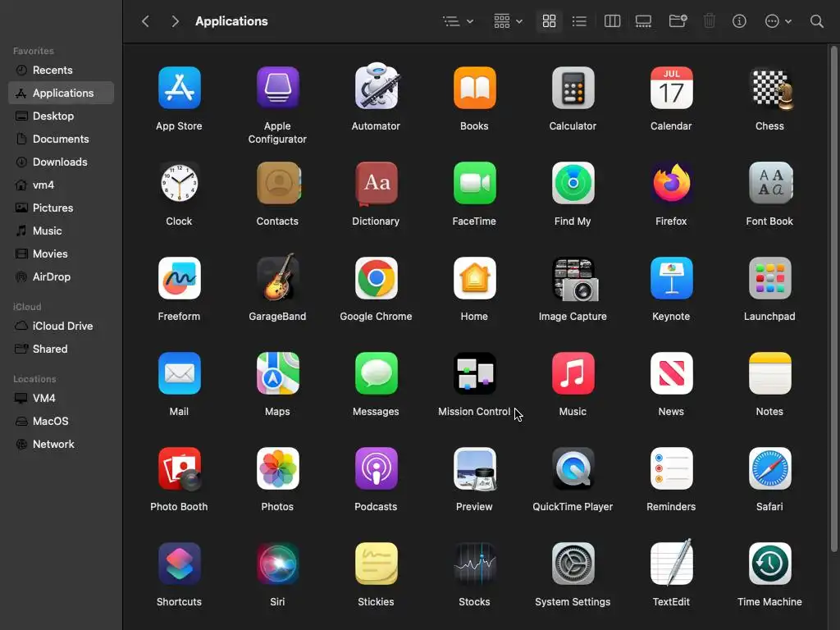Select the GarageBand guitar icon

pos(277,277)
